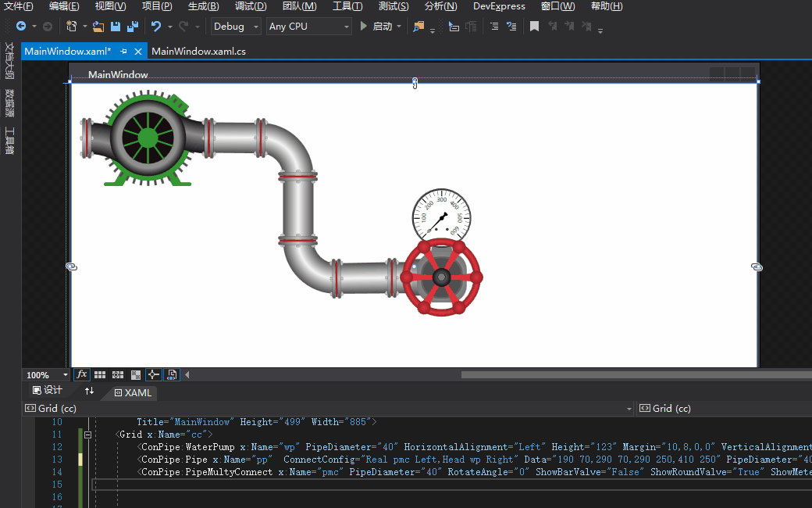
Task: Click the bookmark icon in toolbar
Action: 534,27
